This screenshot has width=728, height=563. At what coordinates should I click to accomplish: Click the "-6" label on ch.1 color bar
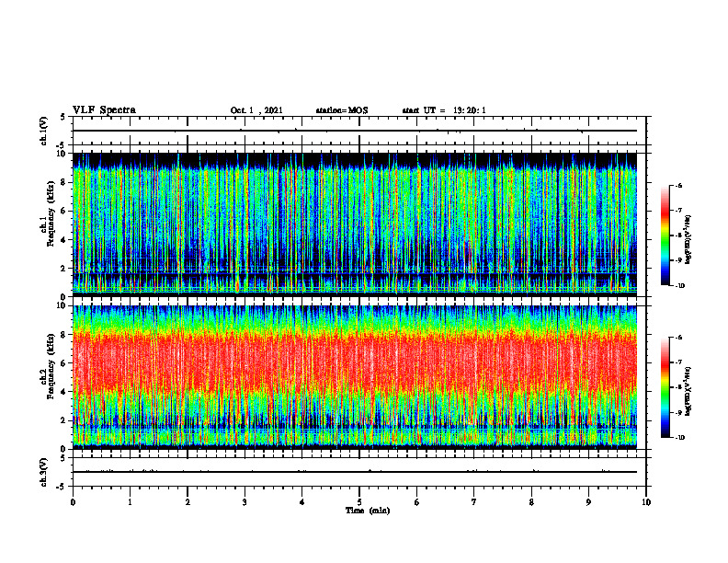(x=678, y=186)
